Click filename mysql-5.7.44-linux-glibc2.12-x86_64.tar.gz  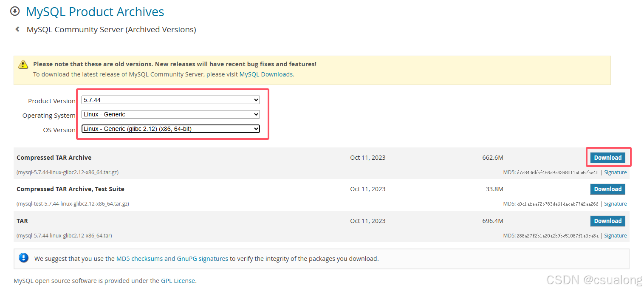click(x=68, y=172)
